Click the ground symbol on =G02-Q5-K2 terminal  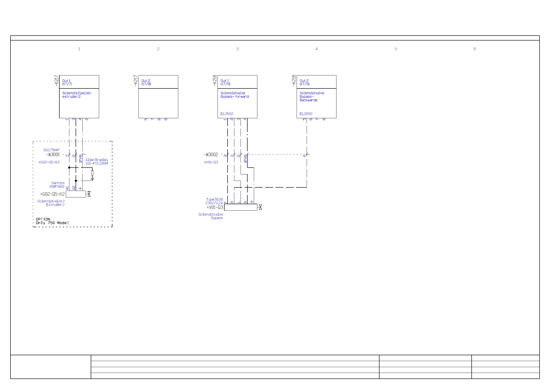coord(80,188)
